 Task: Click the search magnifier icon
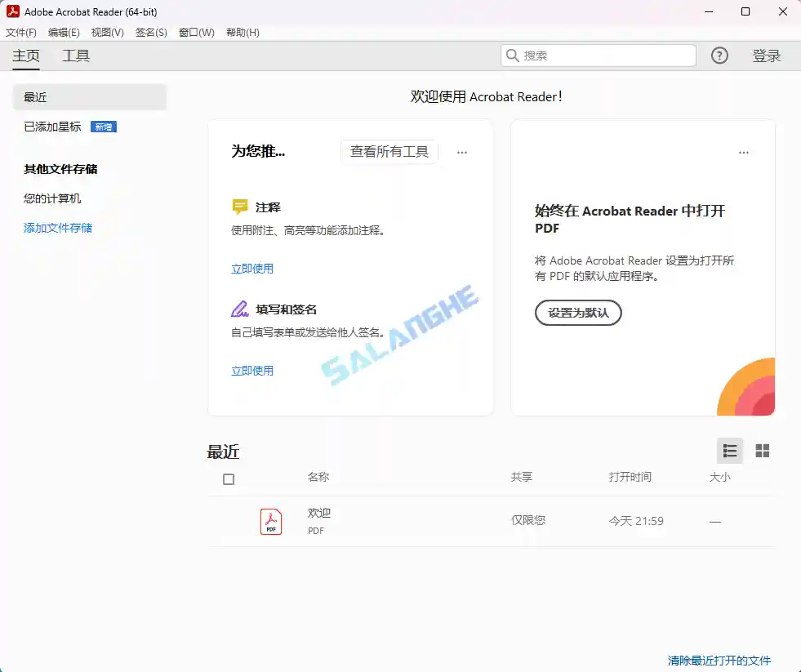pyautogui.click(x=513, y=56)
